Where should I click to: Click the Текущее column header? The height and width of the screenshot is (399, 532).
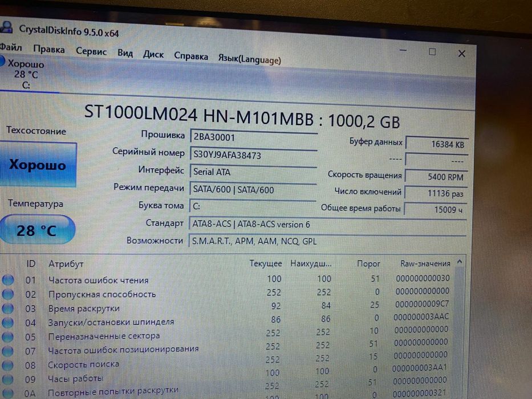(x=266, y=263)
